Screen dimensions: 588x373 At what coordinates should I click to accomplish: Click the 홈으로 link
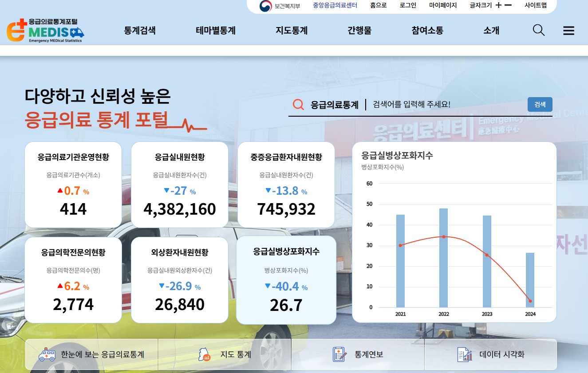click(x=379, y=5)
